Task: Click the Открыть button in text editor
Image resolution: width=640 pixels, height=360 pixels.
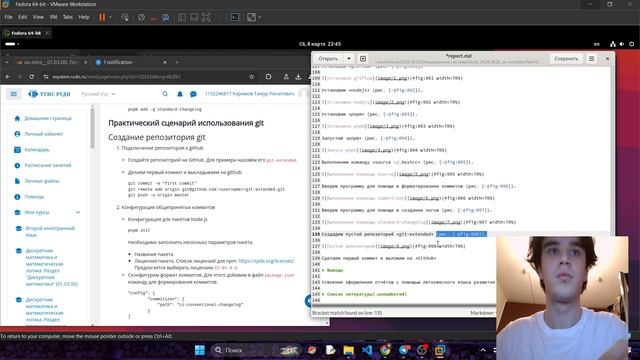Action: tap(328, 58)
